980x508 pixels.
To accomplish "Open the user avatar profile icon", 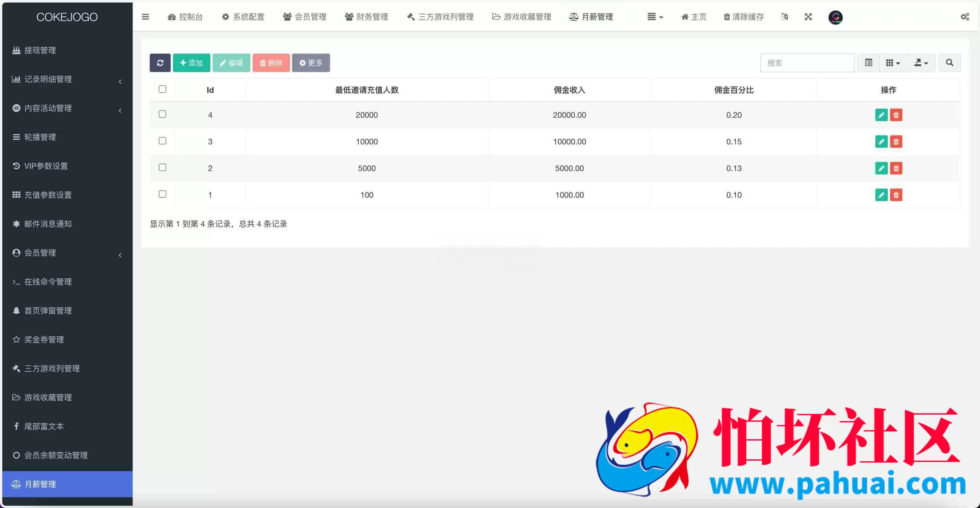I will pos(835,17).
